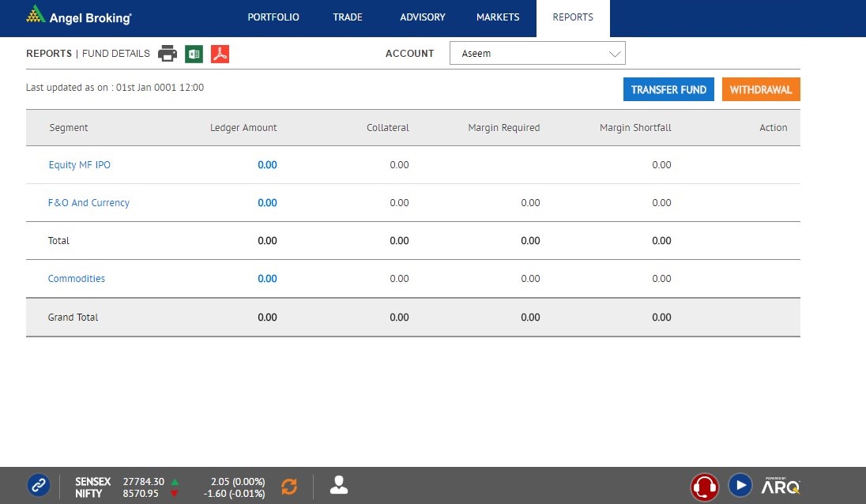Viewport: 866px width, 504px height.
Task: Click the ARQ logo
Action: (781, 486)
